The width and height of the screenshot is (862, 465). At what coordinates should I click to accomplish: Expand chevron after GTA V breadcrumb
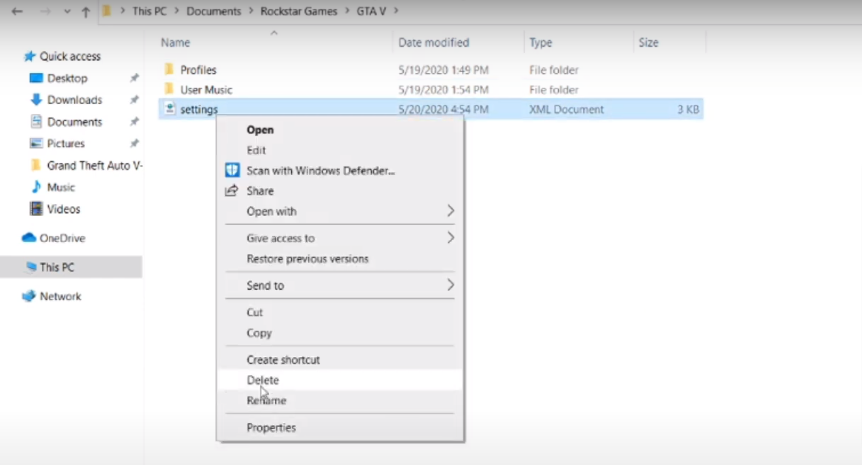click(x=396, y=11)
